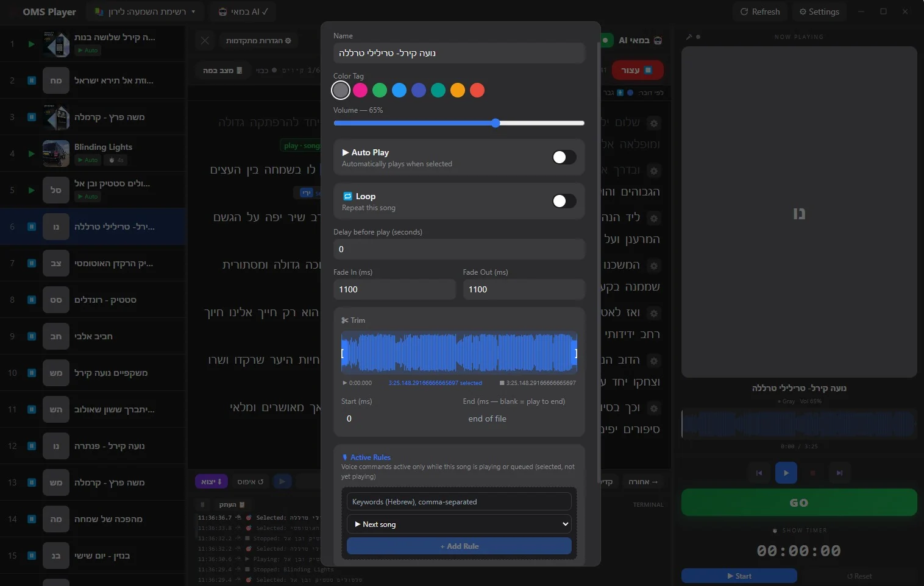Click the Volume slider handle at 65%
The image size is (924, 586).
pyautogui.click(x=496, y=123)
